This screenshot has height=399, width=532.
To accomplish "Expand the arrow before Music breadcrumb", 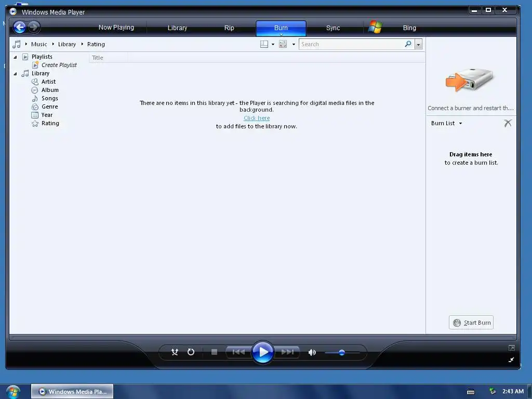I will 26,44.
